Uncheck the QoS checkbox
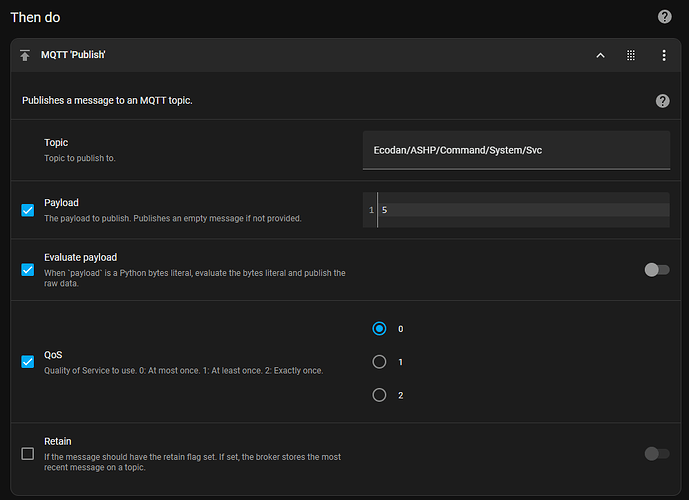Image resolution: width=689 pixels, height=500 pixels. [28, 362]
